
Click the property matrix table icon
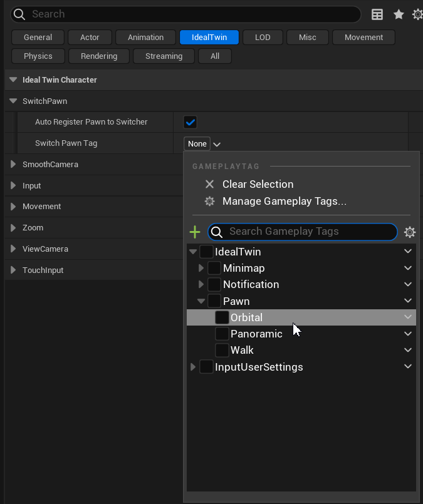[x=377, y=14]
